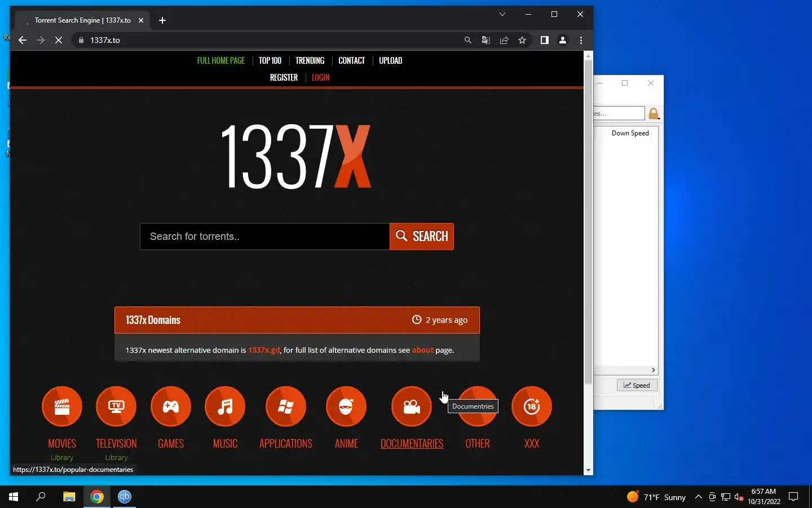
Task: Open the Applications category icon
Action: coord(286,406)
